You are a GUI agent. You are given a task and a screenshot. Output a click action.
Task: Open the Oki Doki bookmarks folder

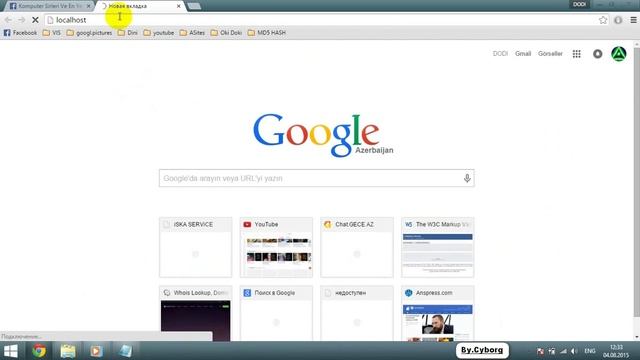227,33
